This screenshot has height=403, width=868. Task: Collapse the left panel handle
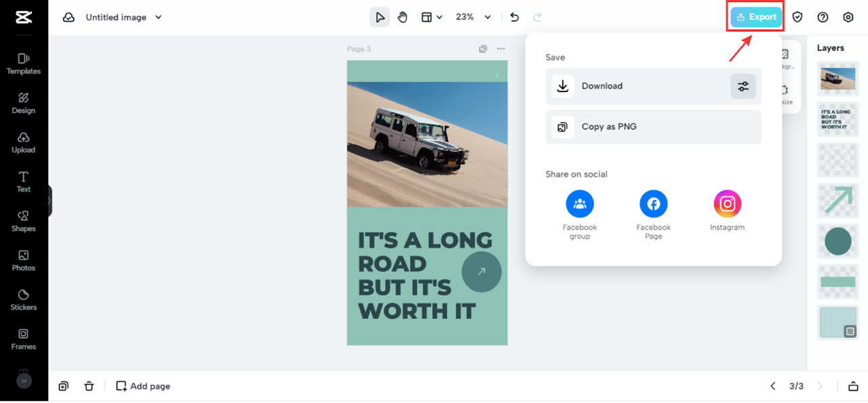pos(49,201)
